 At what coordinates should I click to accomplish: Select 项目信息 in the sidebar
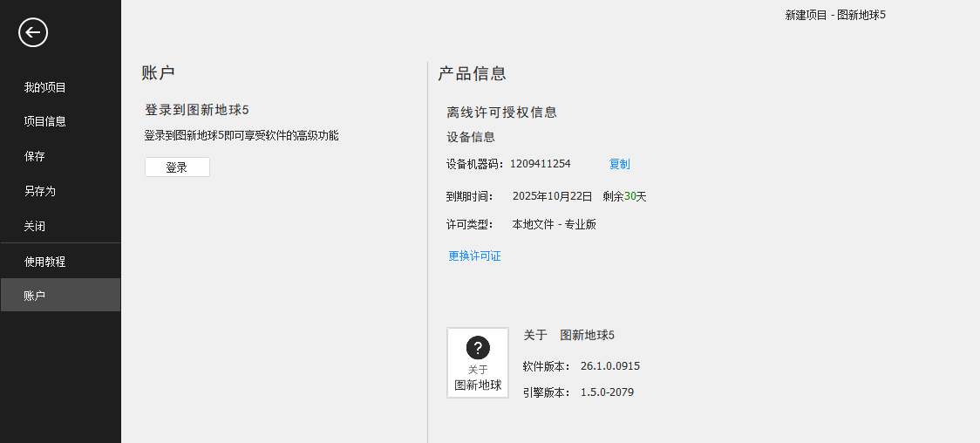45,121
